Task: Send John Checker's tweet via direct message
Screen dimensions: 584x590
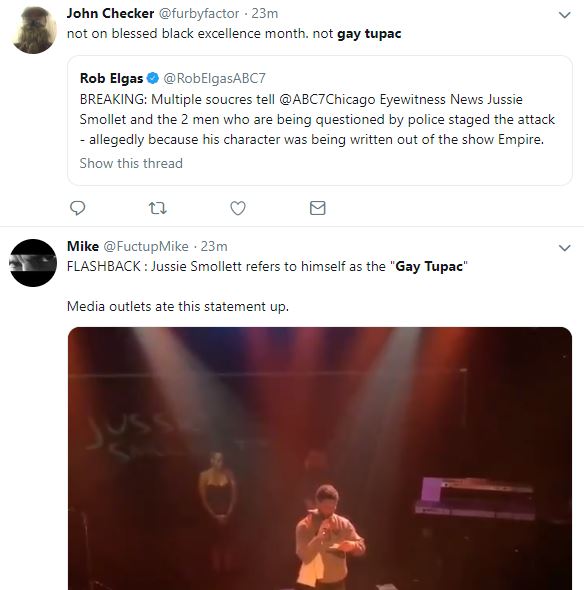Action: pyautogui.click(x=318, y=208)
